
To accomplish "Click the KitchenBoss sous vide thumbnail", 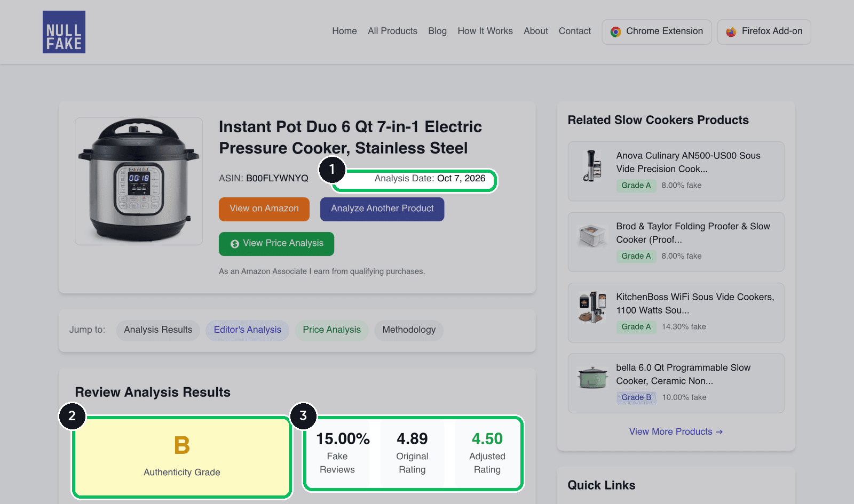I will 592,307.
